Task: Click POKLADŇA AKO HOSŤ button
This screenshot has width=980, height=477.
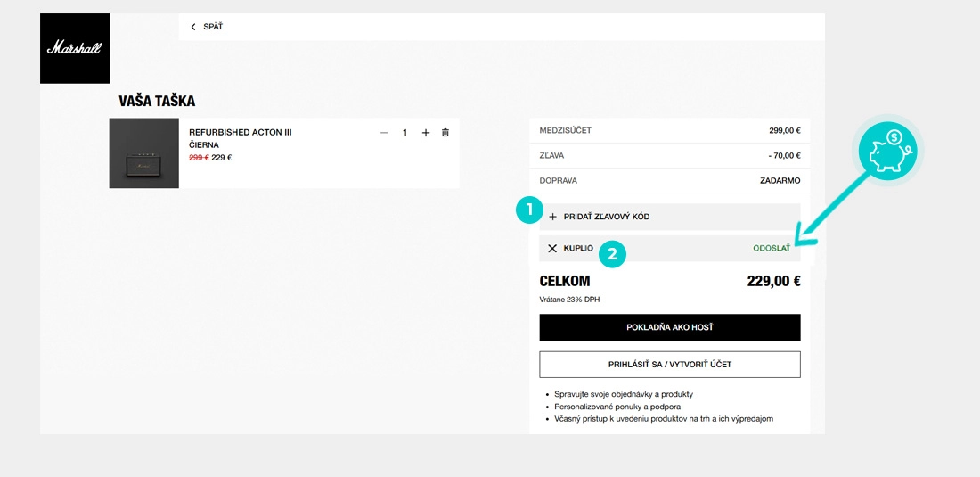Action: (669, 327)
